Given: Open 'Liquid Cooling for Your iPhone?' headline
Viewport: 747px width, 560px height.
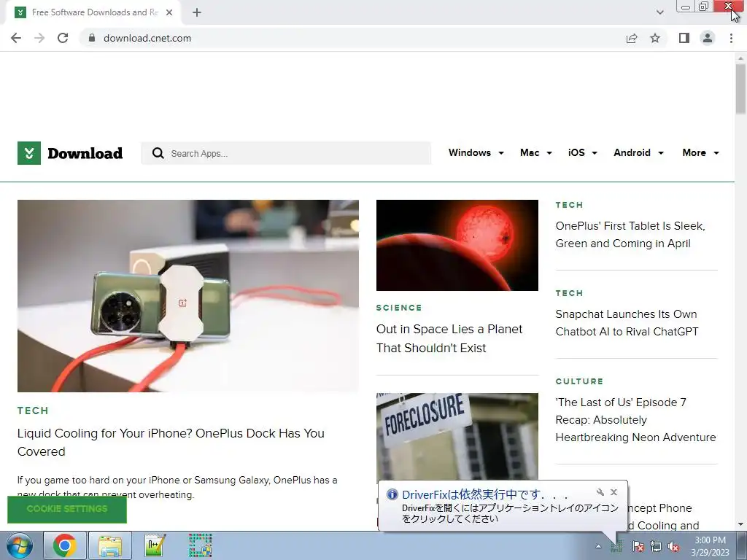Looking at the screenshot, I should [171, 443].
